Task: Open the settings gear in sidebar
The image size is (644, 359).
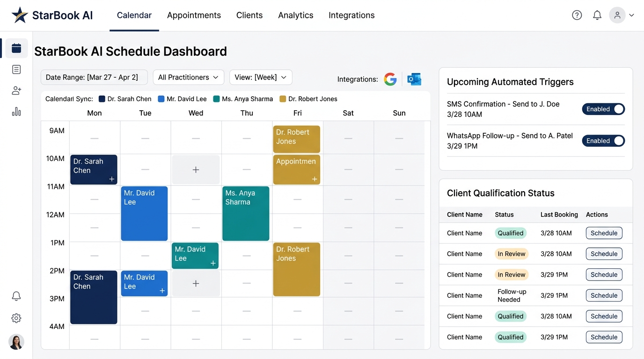Action: [16, 318]
